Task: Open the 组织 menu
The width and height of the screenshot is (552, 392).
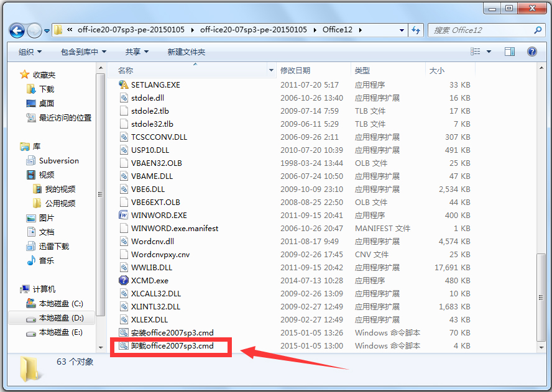Action: 30,52
